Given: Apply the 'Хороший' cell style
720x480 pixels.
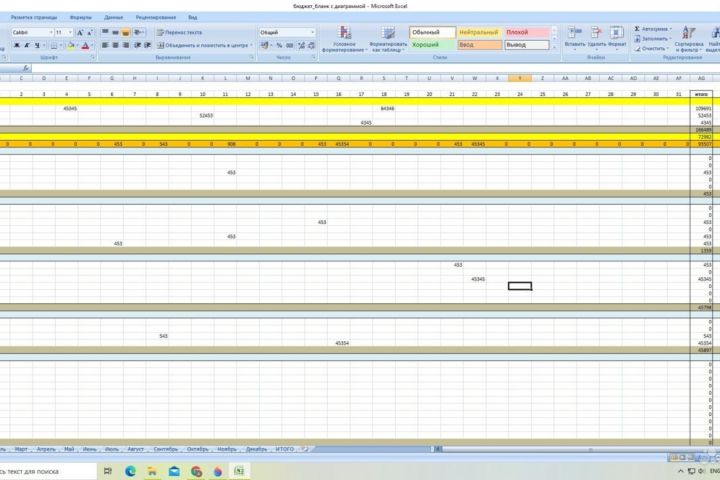Looking at the screenshot, I should (432, 45).
